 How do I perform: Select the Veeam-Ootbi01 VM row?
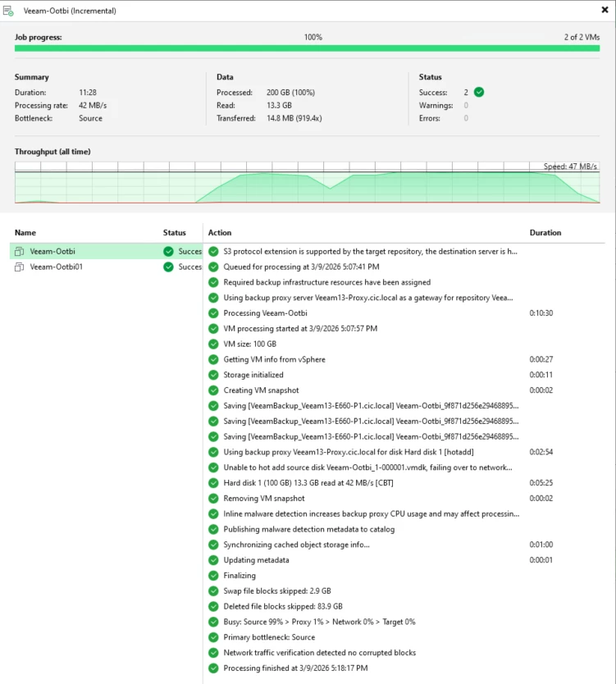point(106,267)
